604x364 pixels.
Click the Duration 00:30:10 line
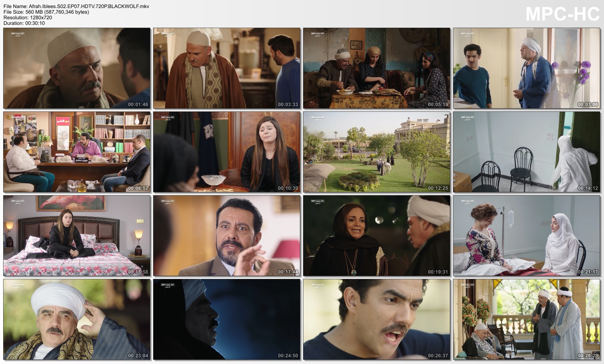tap(24, 23)
